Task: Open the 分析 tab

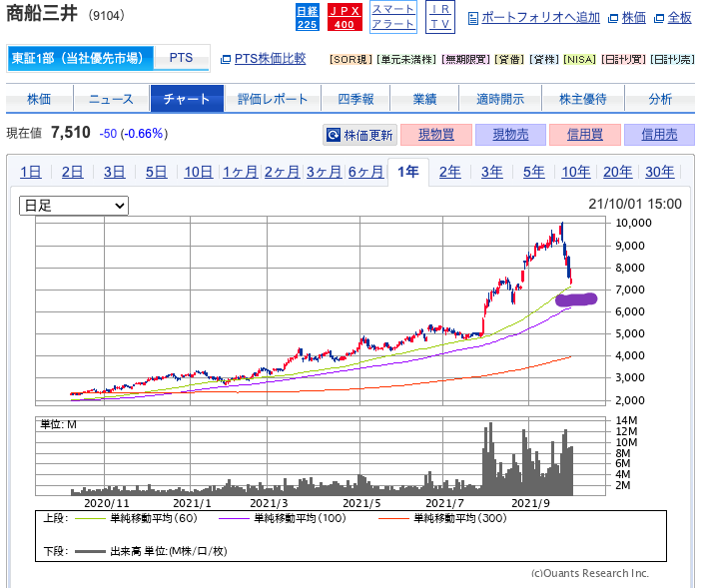Action: click(660, 99)
